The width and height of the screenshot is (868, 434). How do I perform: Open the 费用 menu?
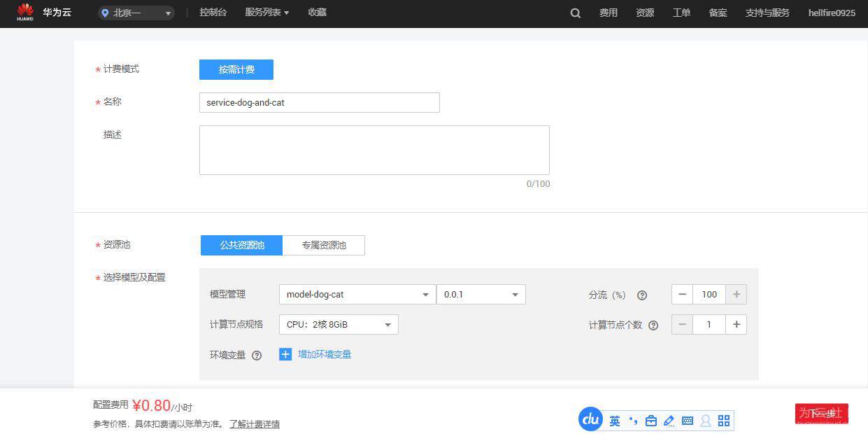[609, 13]
